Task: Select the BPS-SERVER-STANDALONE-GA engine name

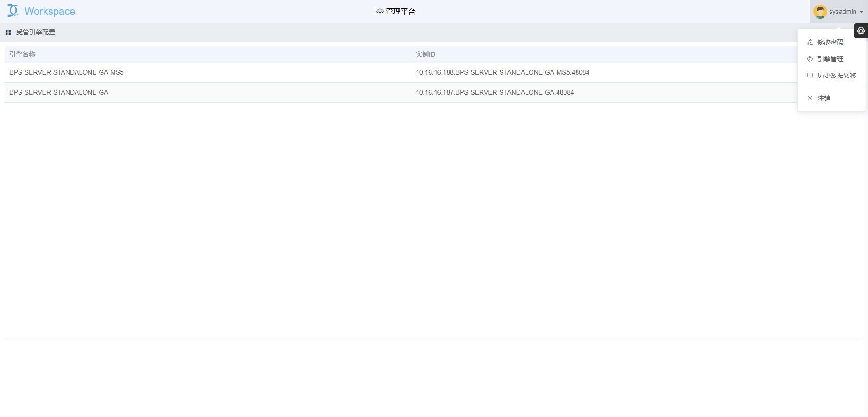Action: [x=58, y=93]
